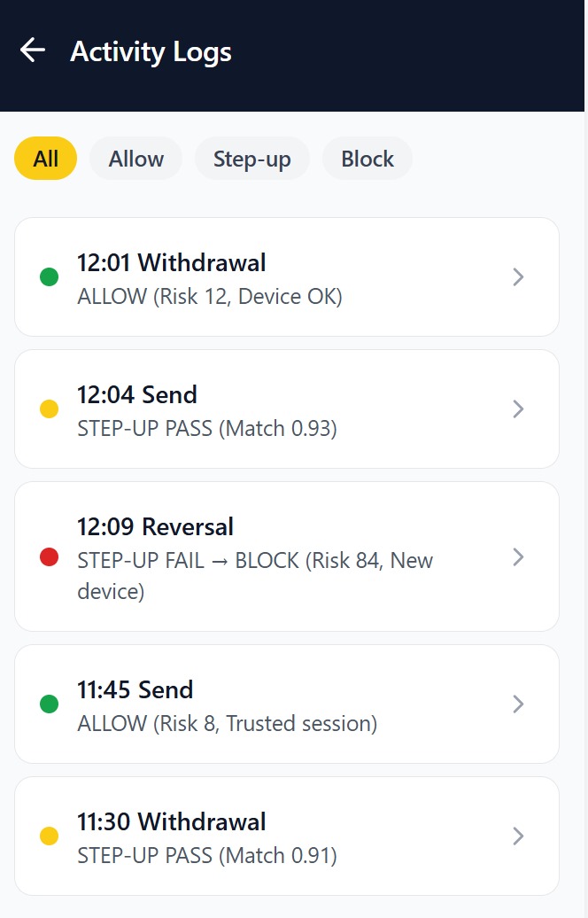Click green status dot on 11:45 Send
The image size is (588, 918).
pos(50,704)
